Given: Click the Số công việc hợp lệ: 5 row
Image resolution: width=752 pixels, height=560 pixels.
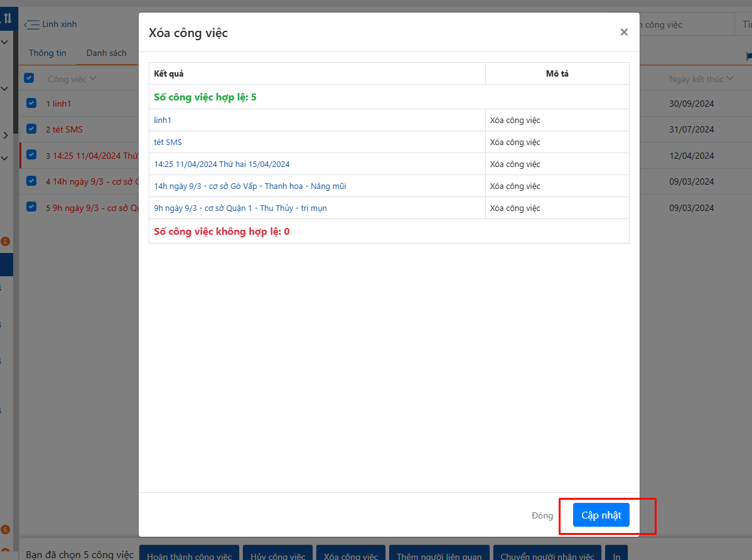Looking at the screenshot, I should point(389,97).
